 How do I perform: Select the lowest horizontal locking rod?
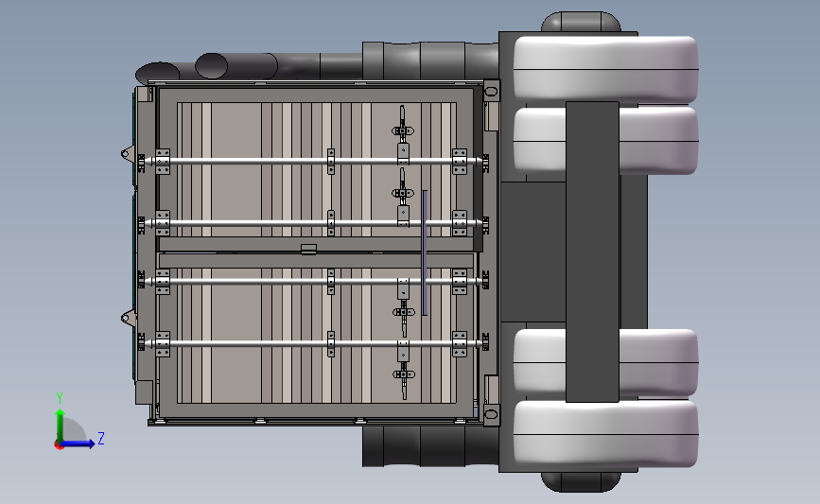point(314,343)
